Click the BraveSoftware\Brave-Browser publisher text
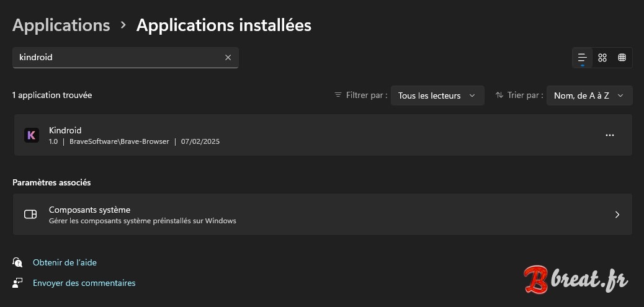This screenshot has height=307, width=644. 119,141
